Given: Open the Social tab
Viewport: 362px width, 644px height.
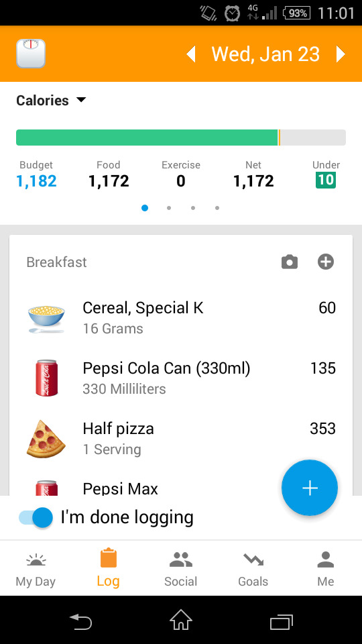Looking at the screenshot, I should pyautogui.click(x=180, y=568).
